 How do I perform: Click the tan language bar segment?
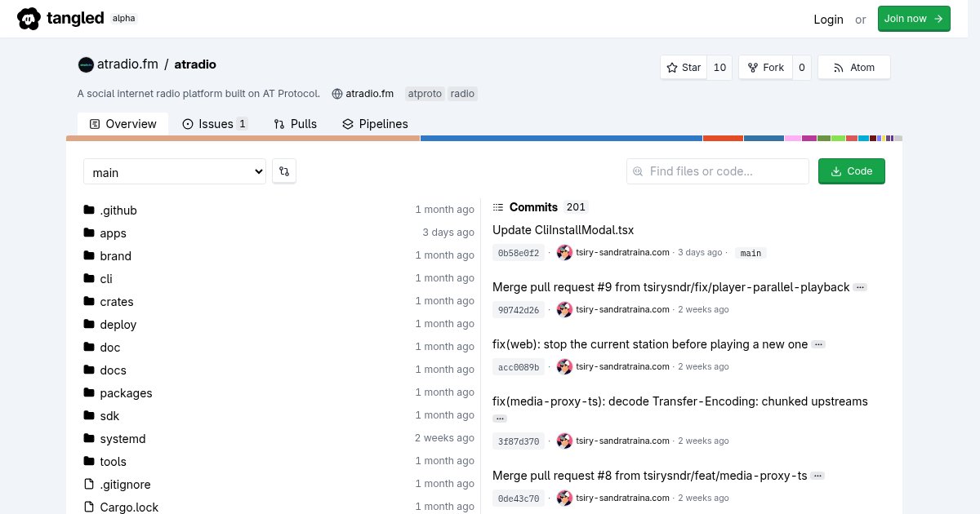tap(243, 139)
